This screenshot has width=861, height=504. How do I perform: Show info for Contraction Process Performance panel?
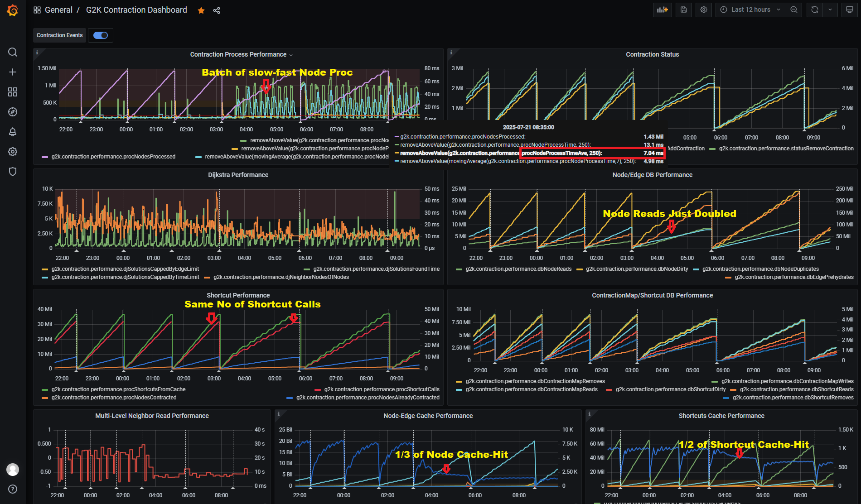[37, 53]
